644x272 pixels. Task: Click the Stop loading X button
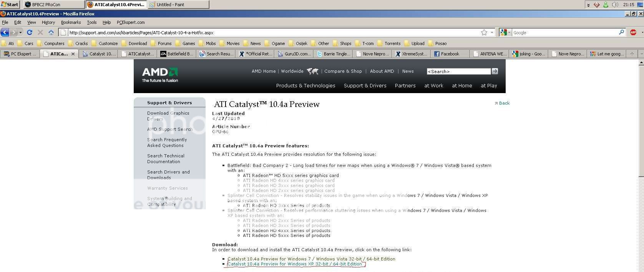click(40, 33)
